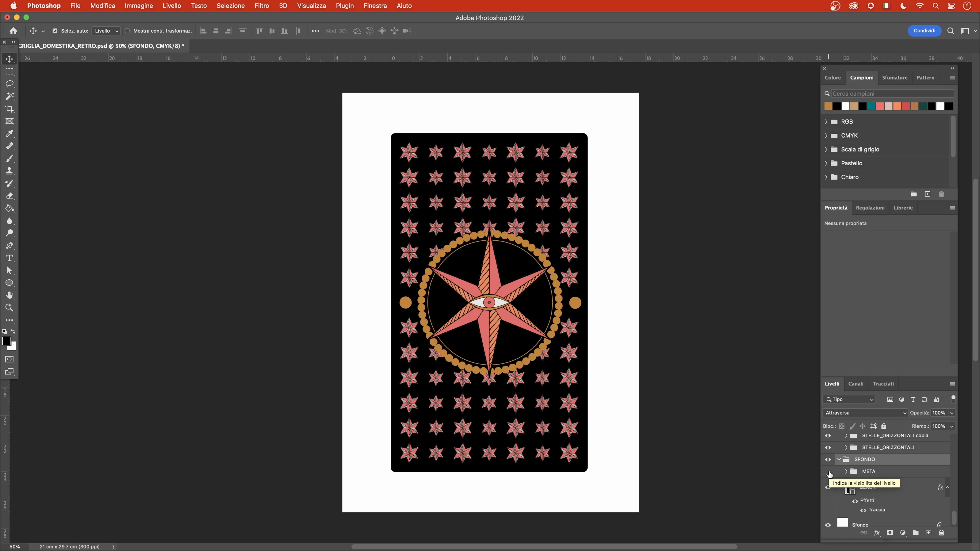Open the Filtro menu
Screen dimensions: 980x551
coord(261,6)
